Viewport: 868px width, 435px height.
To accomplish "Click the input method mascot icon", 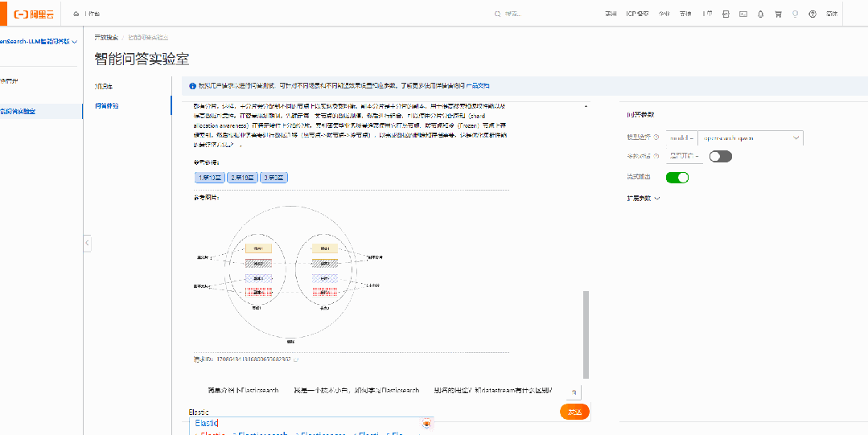I will [x=426, y=424].
